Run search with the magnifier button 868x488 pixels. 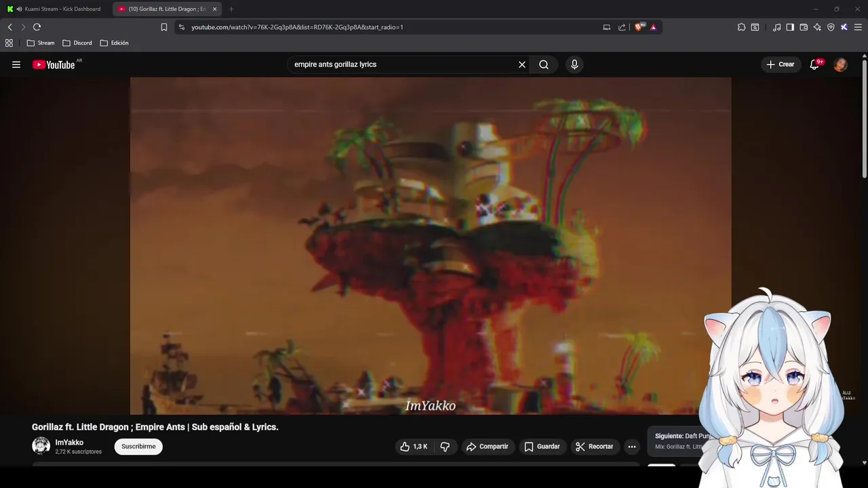(x=544, y=64)
